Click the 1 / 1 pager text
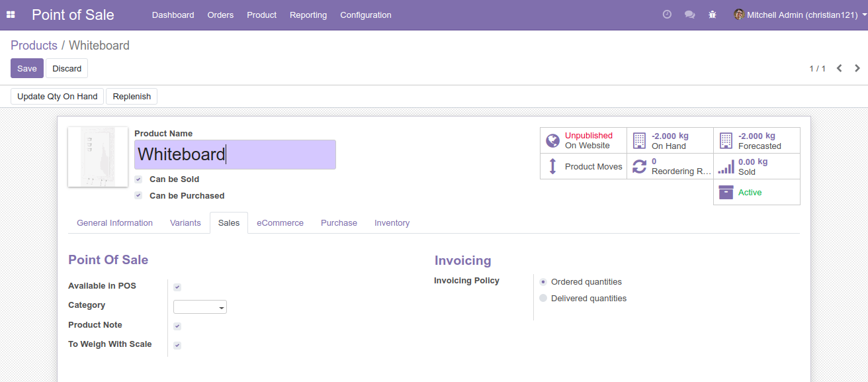 pyautogui.click(x=818, y=69)
